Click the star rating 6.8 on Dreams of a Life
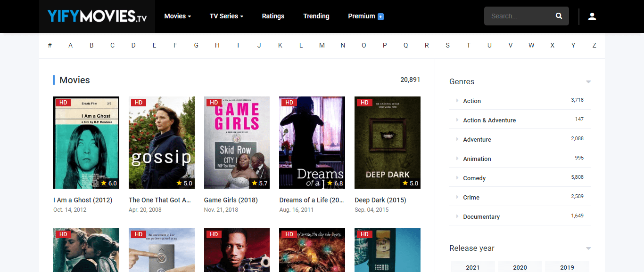 tap(335, 183)
